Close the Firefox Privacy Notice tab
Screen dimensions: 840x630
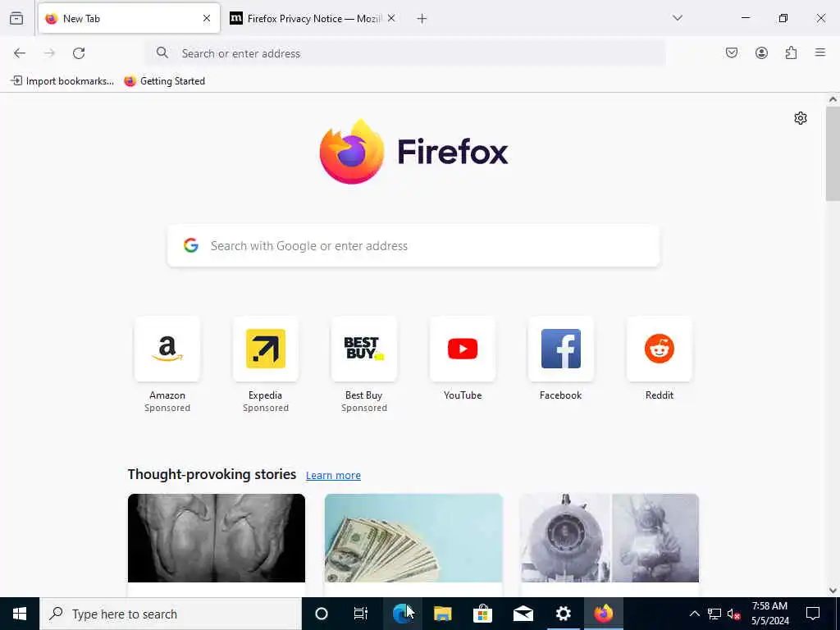pos(391,18)
